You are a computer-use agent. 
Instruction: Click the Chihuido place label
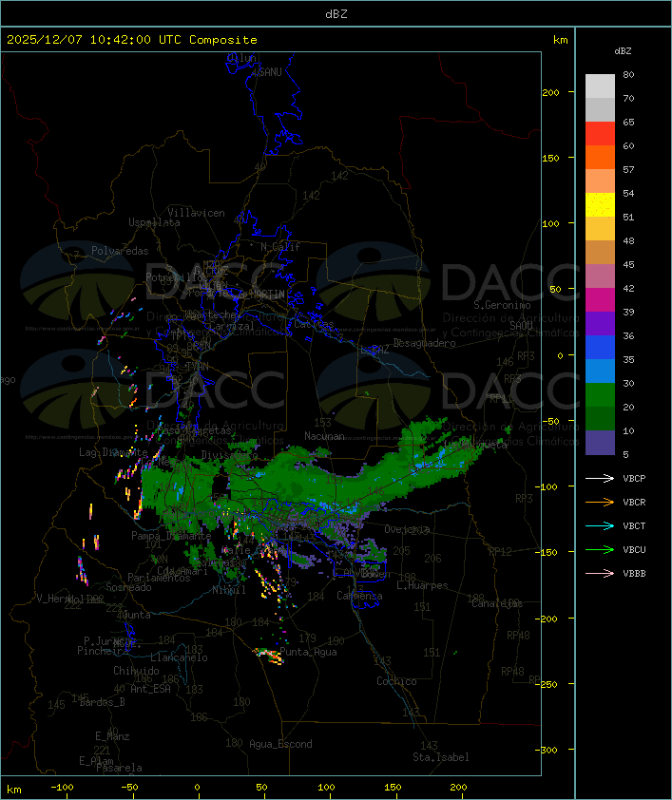(136, 671)
